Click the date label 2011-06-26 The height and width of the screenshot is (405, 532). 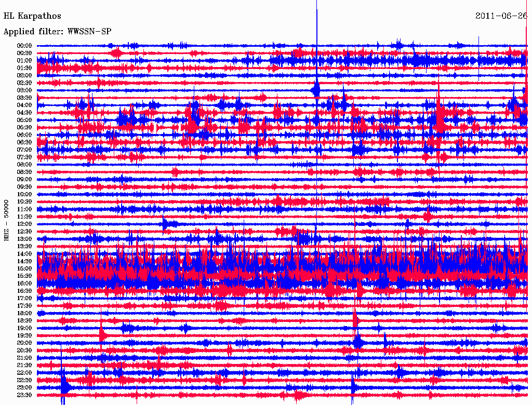click(x=501, y=16)
